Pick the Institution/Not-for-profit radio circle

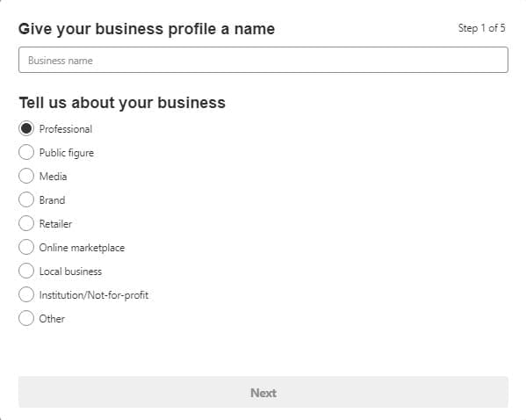26,294
